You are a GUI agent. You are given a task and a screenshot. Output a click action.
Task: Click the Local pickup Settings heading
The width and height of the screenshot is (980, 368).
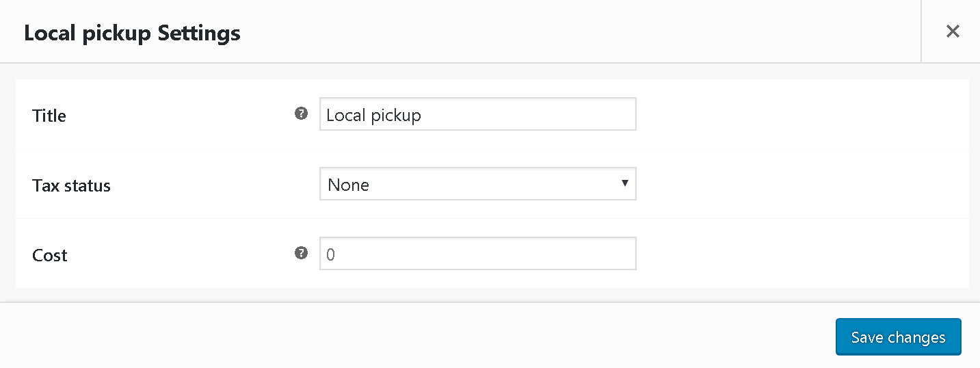coord(132,32)
